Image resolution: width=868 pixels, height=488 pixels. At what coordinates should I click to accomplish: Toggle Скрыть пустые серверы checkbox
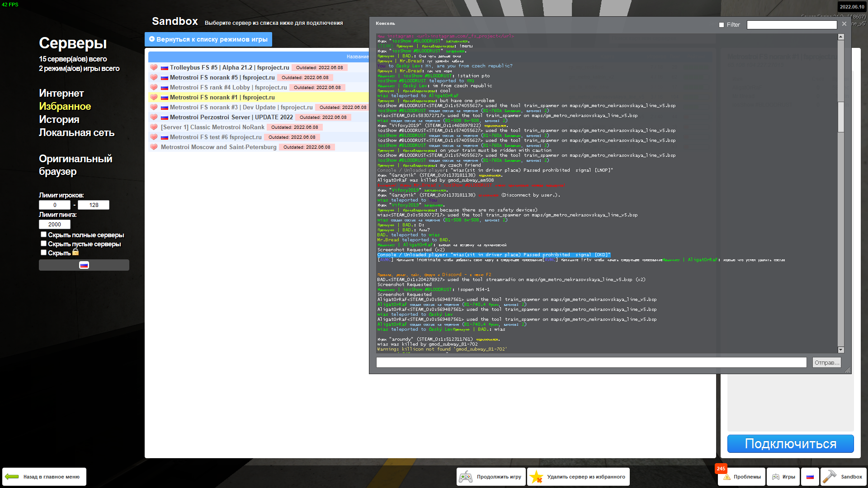pos(43,244)
